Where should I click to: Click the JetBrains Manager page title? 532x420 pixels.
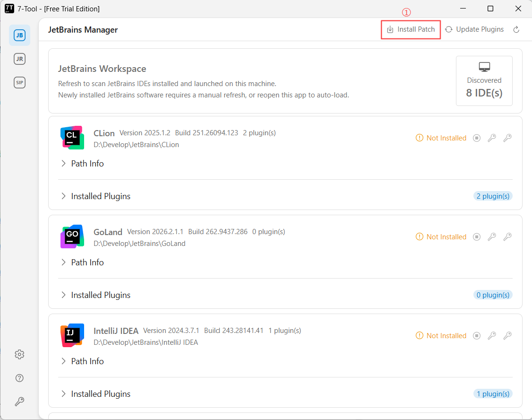(83, 29)
